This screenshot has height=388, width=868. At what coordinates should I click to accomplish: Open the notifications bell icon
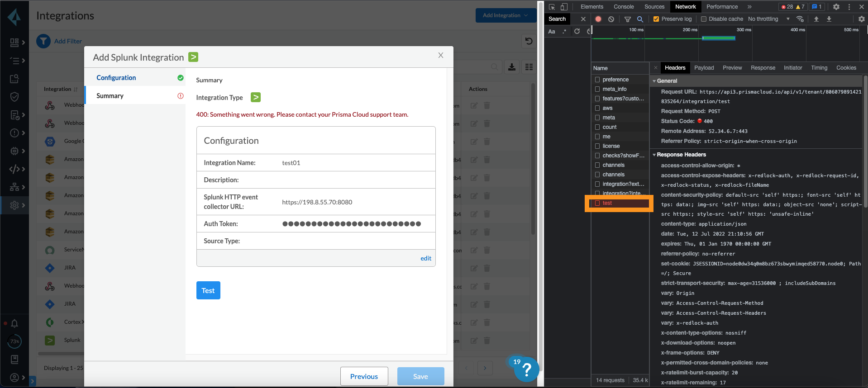14,323
